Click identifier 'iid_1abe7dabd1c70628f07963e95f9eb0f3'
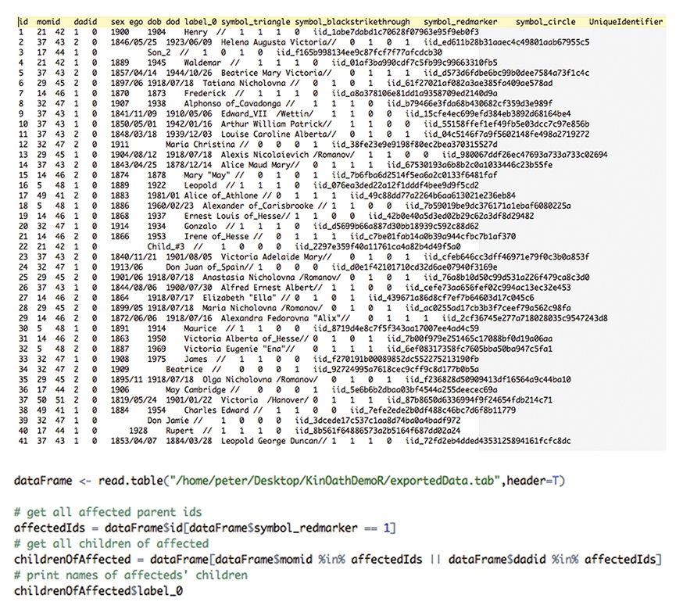 (x=395, y=32)
